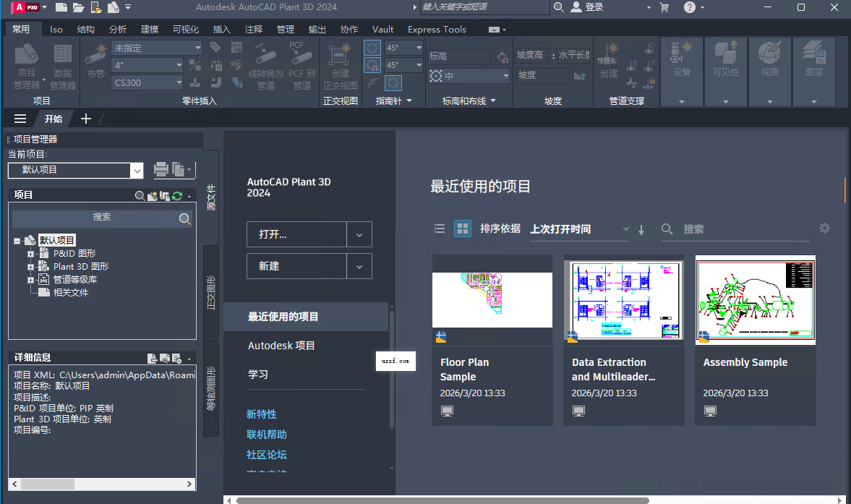Toggle the sort direction arrow
The image size is (851, 504).
tap(641, 229)
